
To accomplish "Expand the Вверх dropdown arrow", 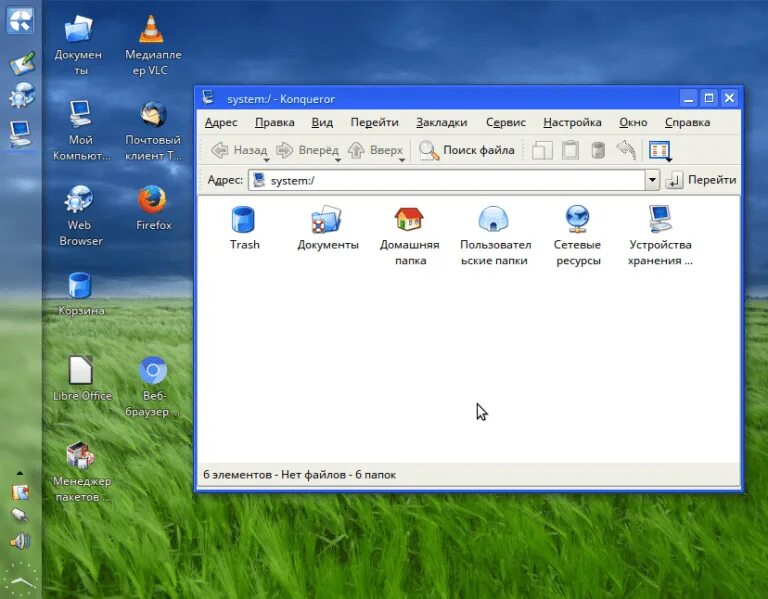I will [402, 160].
